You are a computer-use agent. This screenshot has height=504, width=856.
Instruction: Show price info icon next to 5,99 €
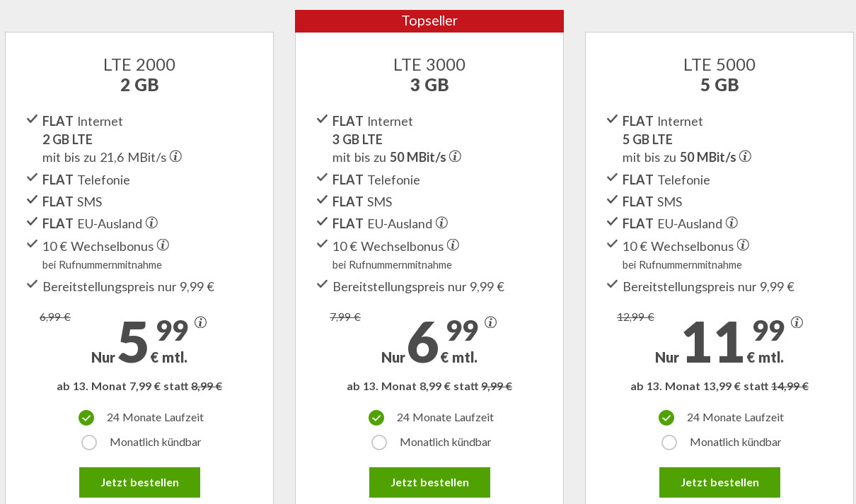click(201, 322)
